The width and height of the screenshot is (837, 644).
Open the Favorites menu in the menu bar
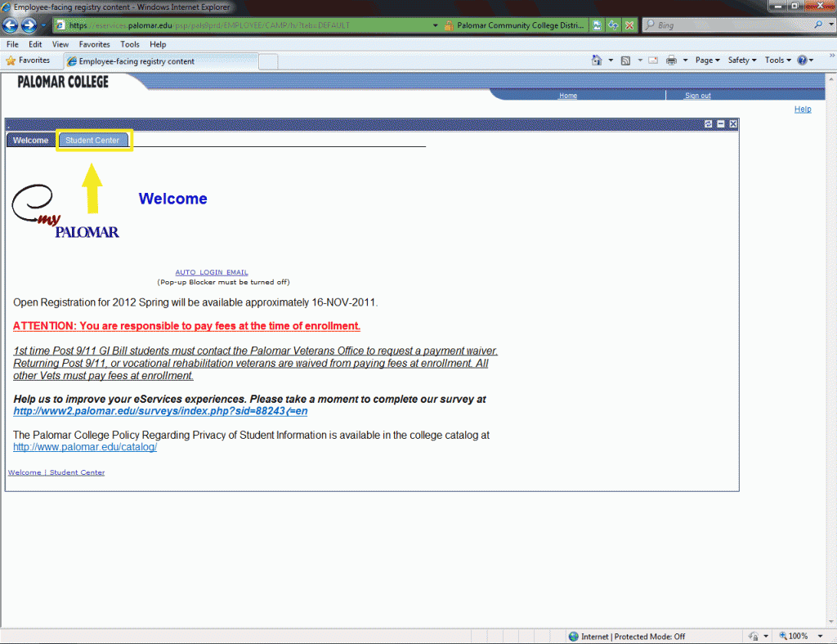[95, 44]
